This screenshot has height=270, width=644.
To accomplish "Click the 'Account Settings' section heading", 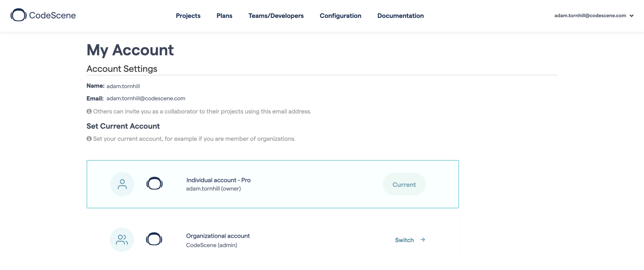I will [x=122, y=69].
